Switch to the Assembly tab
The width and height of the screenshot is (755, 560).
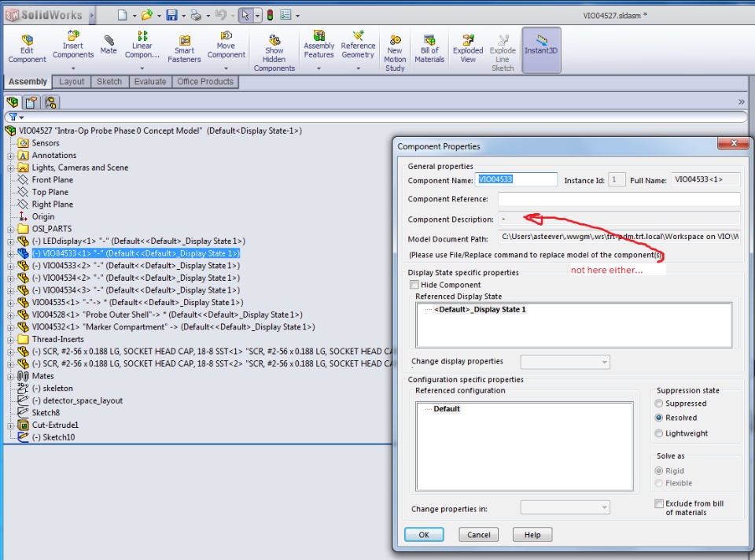pos(28,81)
